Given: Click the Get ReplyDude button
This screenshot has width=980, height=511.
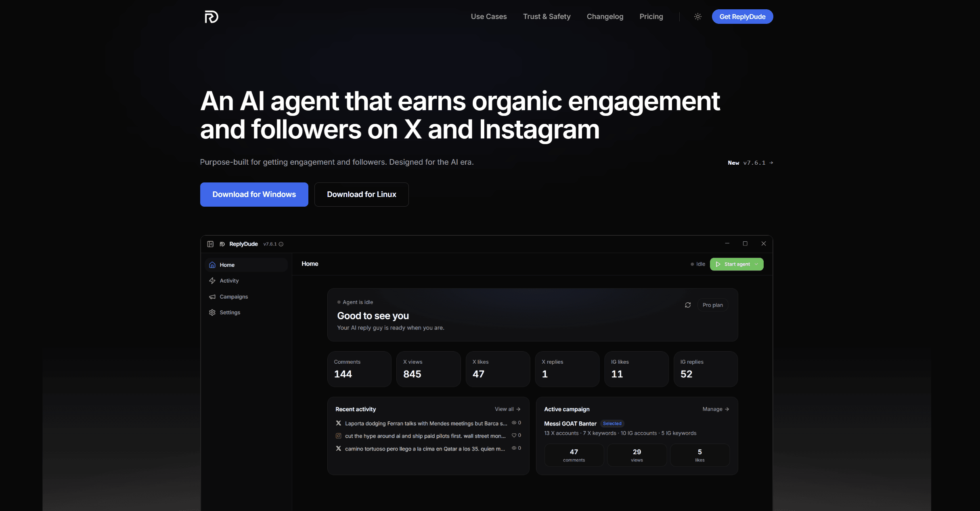Looking at the screenshot, I should click(742, 17).
